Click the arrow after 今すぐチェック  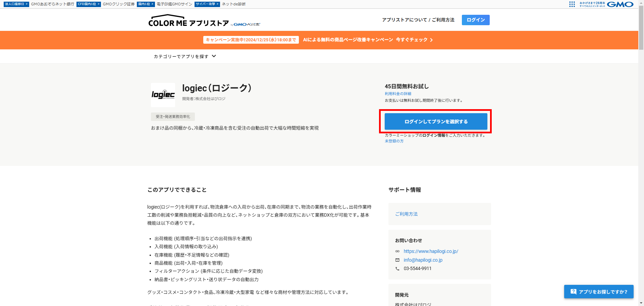point(431,40)
